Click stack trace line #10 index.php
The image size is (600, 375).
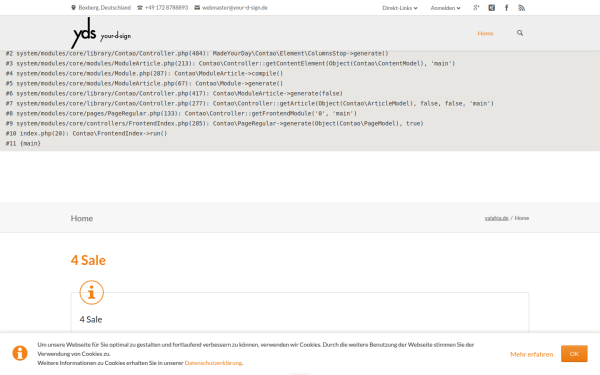pos(86,133)
